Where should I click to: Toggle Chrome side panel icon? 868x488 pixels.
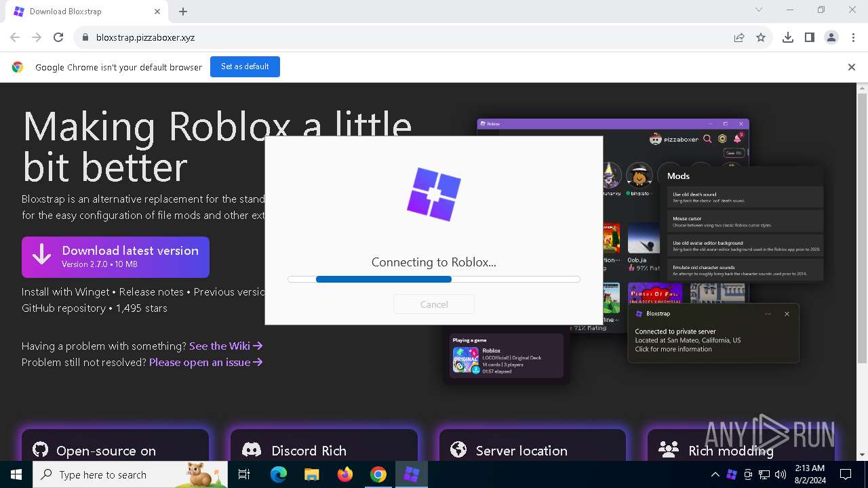point(810,37)
